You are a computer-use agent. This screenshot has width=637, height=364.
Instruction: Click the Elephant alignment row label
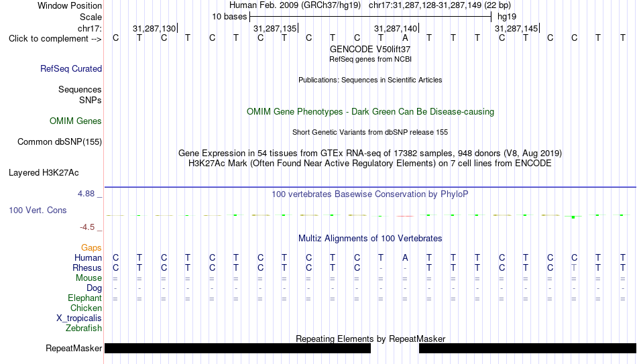pyautogui.click(x=84, y=298)
